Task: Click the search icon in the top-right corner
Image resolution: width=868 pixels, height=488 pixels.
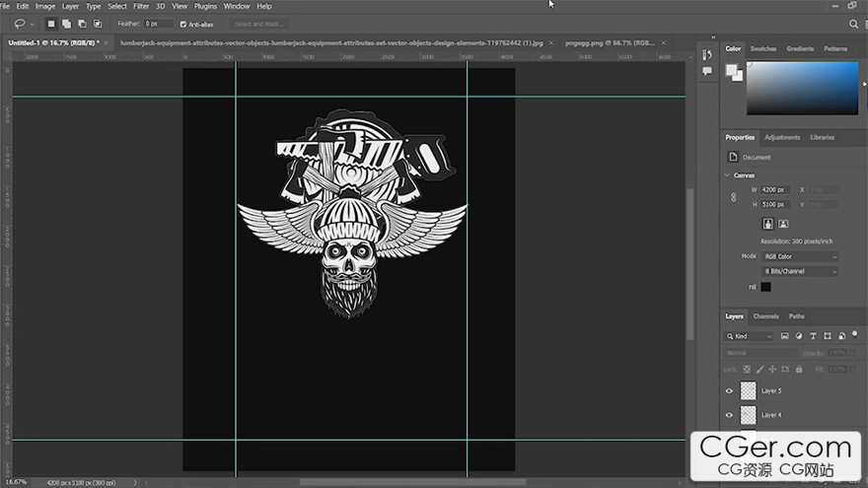Action: click(853, 23)
